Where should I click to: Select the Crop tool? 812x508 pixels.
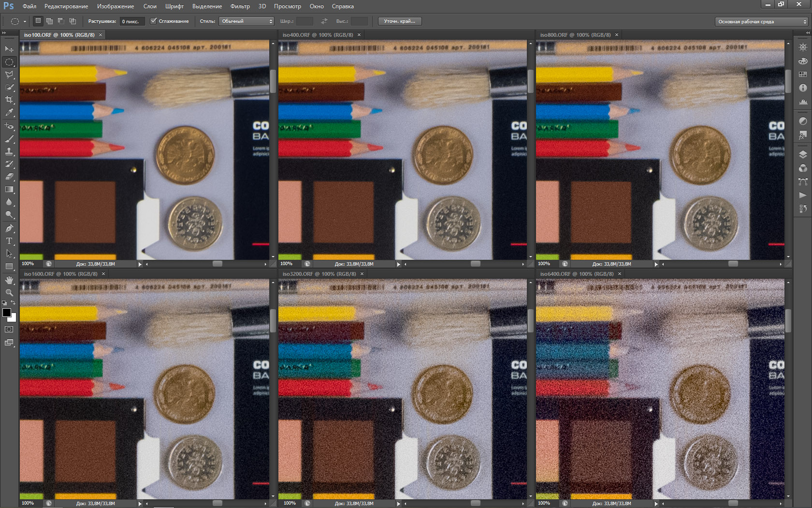(9, 100)
